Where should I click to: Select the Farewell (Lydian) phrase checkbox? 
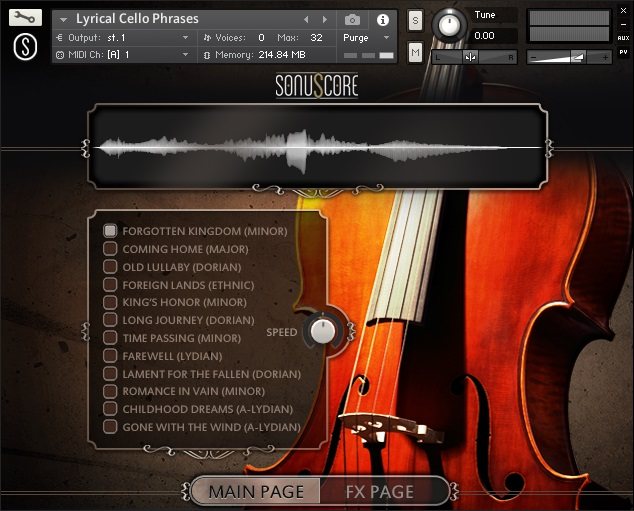(x=110, y=356)
